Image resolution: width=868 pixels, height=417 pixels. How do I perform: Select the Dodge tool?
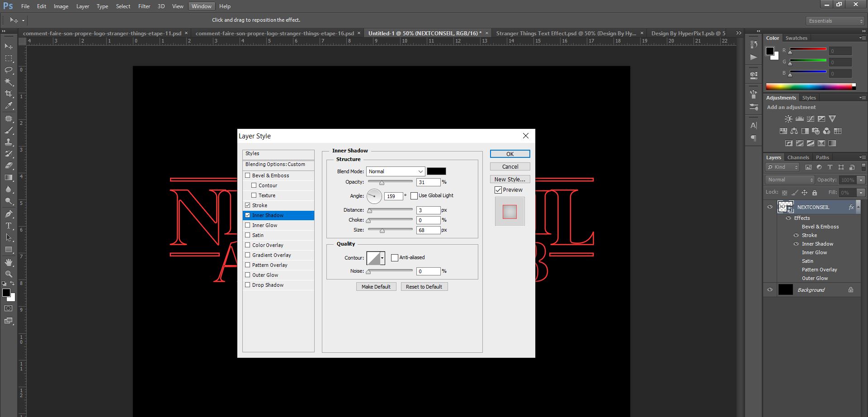tap(9, 201)
